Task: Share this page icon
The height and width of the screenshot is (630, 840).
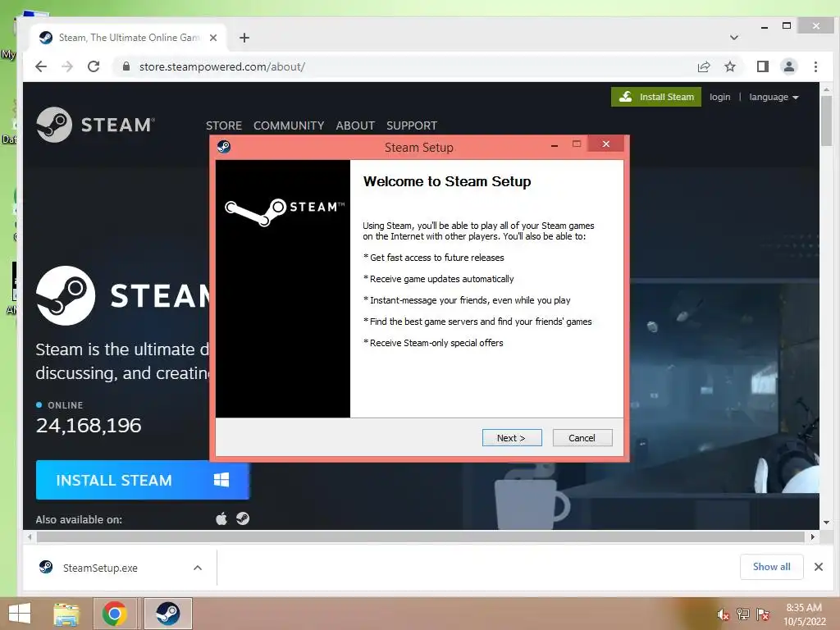Action: click(x=703, y=66)
